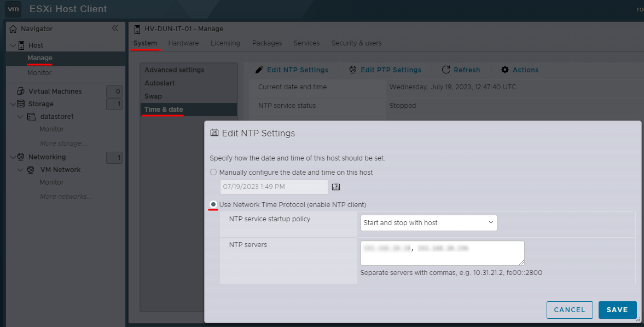
Task: Click the CANCEL button
Action: [569, 309]
